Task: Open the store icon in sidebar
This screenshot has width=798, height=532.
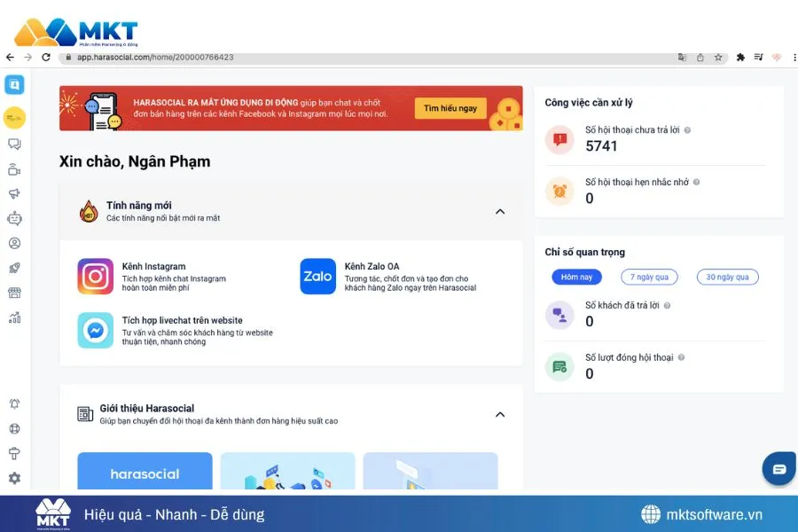Action: [14, 293]
